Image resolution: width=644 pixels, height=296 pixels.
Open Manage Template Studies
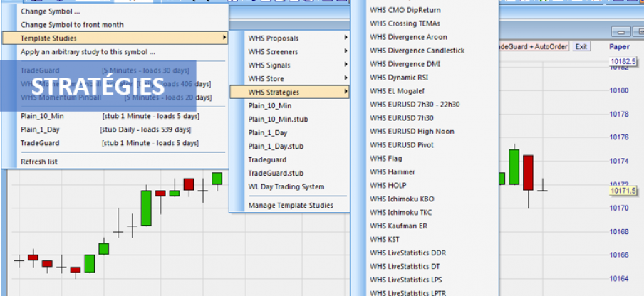(x=289, y=206)
